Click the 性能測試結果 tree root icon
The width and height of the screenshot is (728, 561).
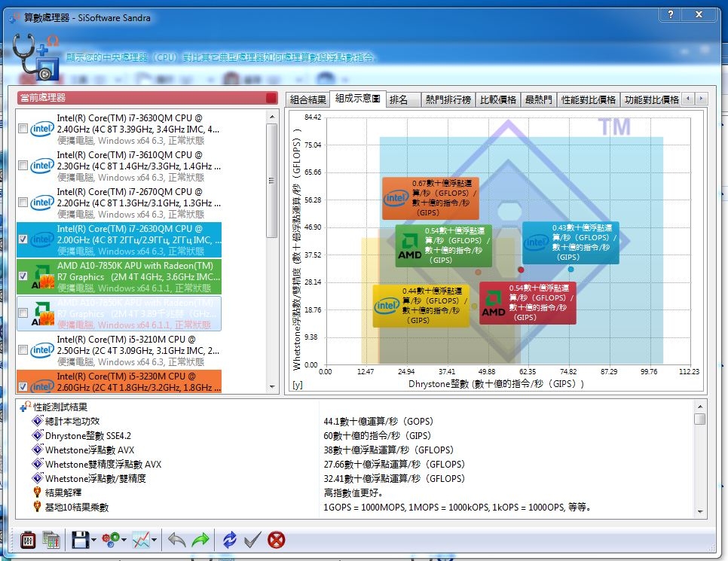pyautogui.click(x=25, y=407)
